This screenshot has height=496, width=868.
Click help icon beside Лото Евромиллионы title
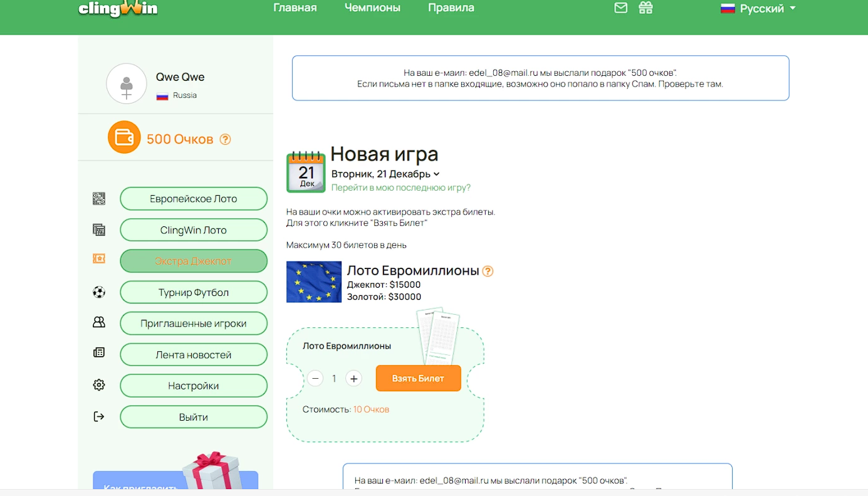coord(488,271)
